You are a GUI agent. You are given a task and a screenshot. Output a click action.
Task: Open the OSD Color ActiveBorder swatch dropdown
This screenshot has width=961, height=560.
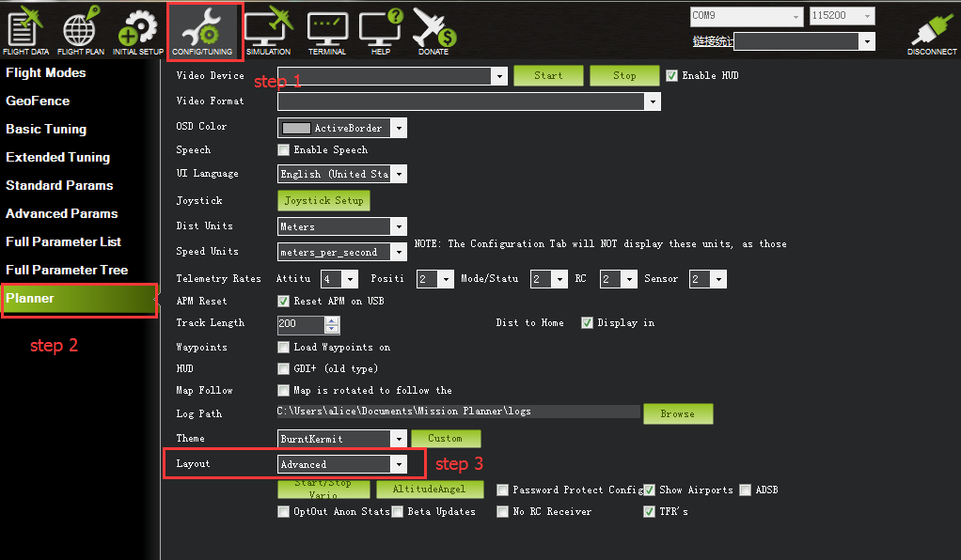tap(399, 128)
